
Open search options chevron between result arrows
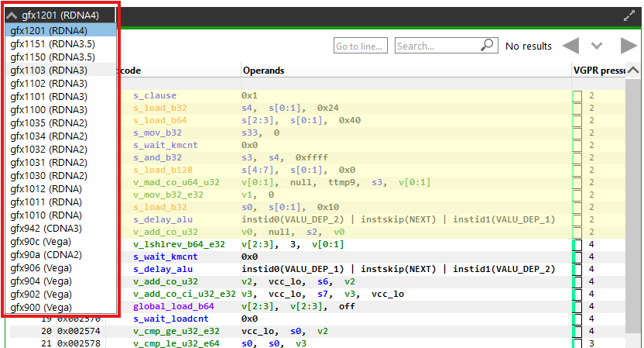pyautogui.click(x=596, y=46)
